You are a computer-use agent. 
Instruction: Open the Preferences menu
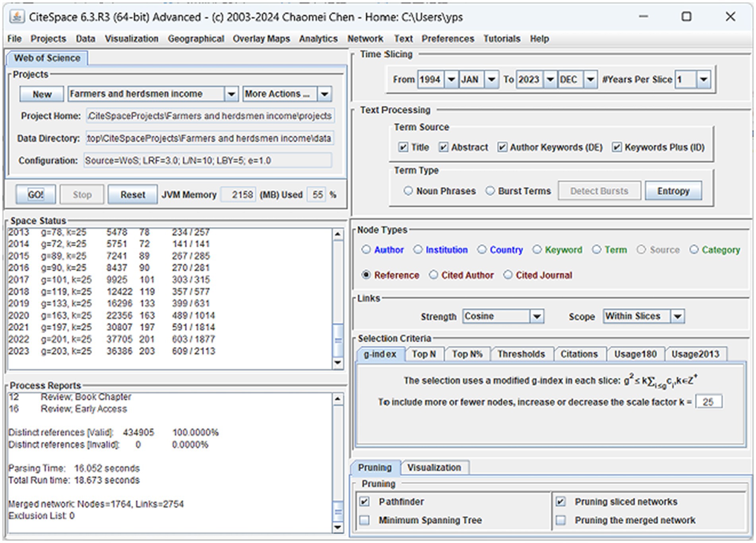point(448,39)
